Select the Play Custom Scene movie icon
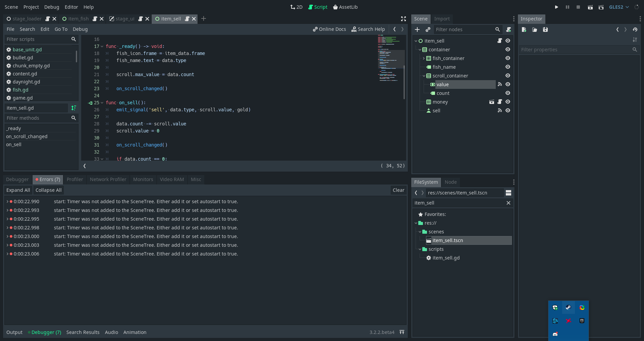 pyautogui.click(x=601, y=7)
